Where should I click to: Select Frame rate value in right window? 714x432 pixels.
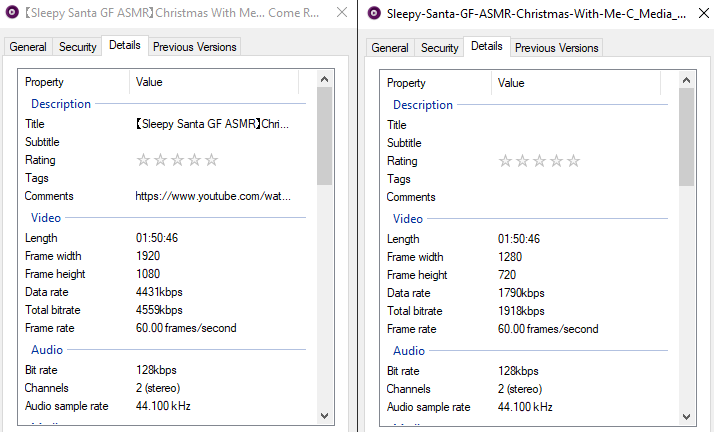coord(548,329)
